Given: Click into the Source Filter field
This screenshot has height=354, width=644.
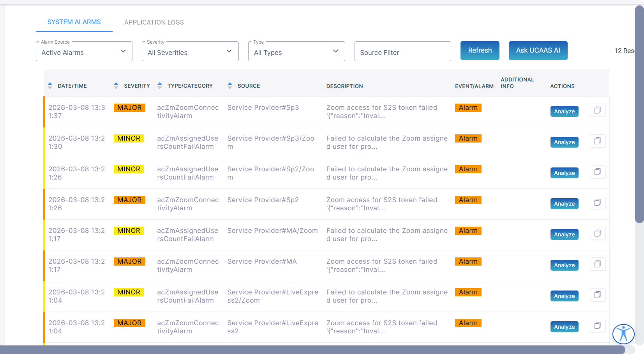Looking at the screenshot, I should [x=402, y=52].
